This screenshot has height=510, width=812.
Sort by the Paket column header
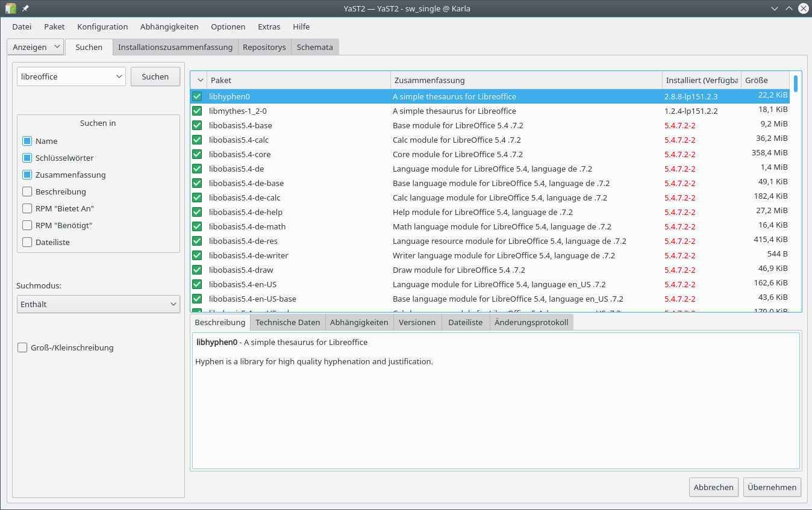click(x=299, y=80)
